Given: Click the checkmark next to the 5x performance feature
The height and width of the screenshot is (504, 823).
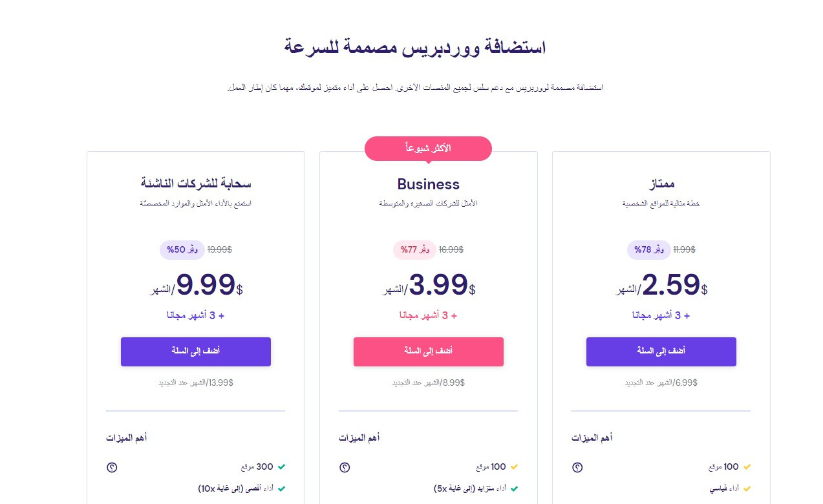Looking at the screenshot, I should point(515,488).
